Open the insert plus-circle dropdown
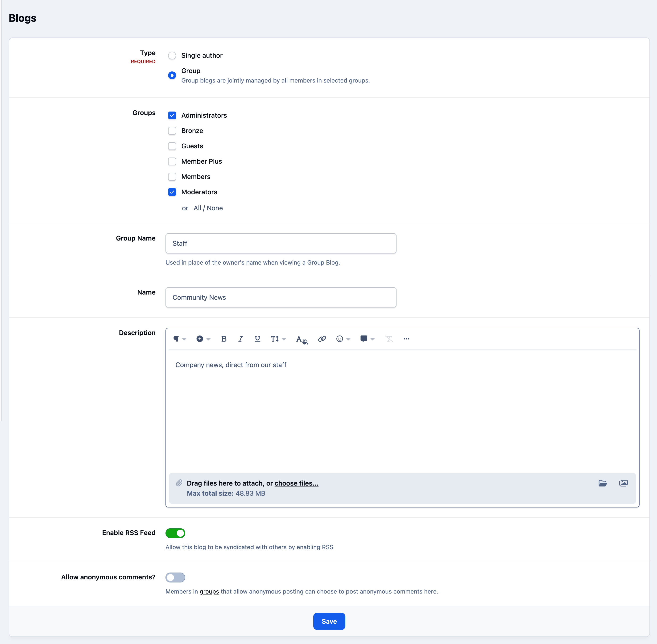 point(203,339)
